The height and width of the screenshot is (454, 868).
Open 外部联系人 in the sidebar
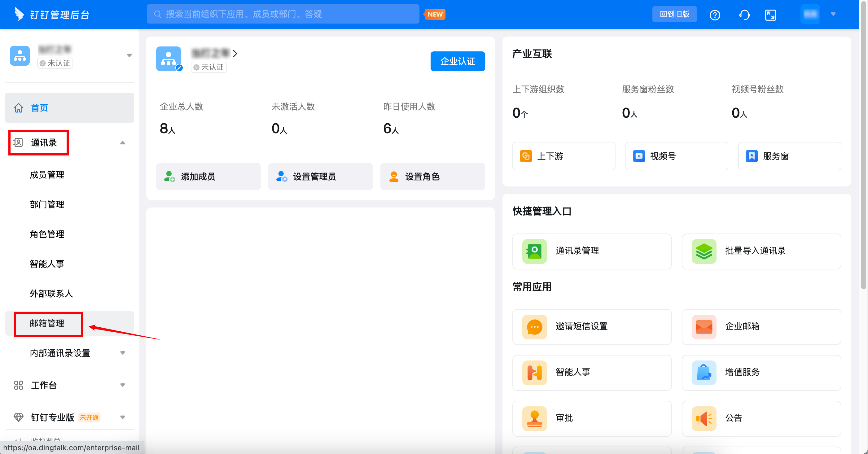click(x=51, y=293)
